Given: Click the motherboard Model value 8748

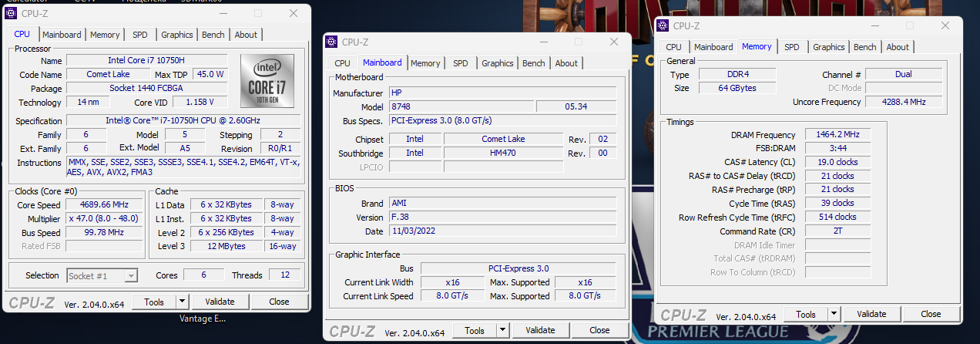Looking at the screenshot, I should coord(460,106).
